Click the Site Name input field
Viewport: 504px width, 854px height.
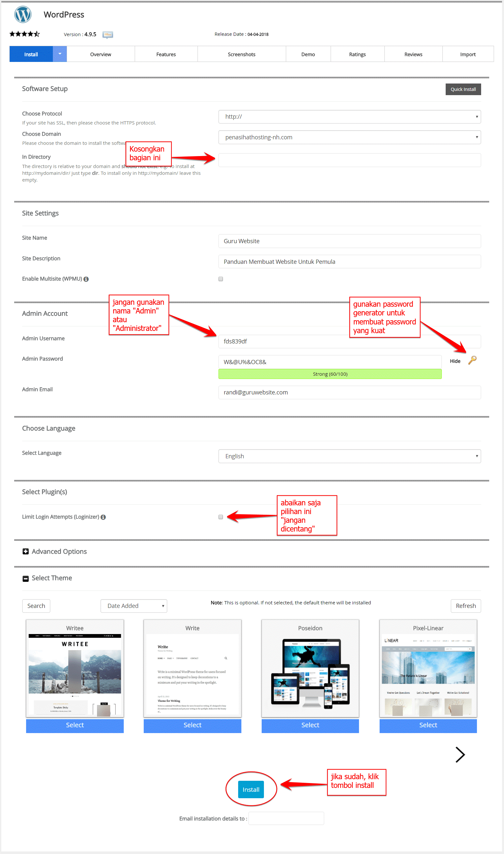[349, 241]
